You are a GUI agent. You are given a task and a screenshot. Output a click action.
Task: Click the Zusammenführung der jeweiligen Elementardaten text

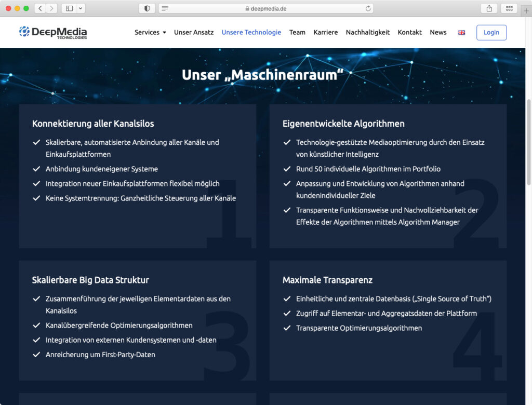pyautogui.click(x=138, y=305)
